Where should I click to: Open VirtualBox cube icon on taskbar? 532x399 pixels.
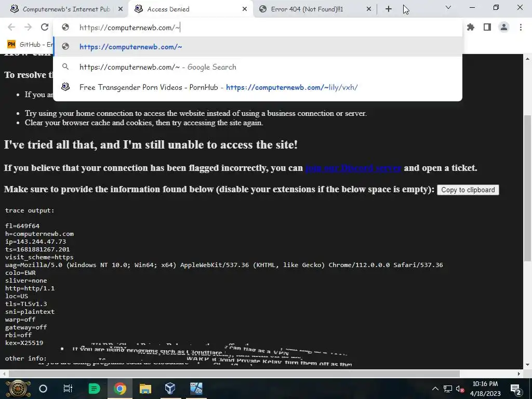[170, 389]
